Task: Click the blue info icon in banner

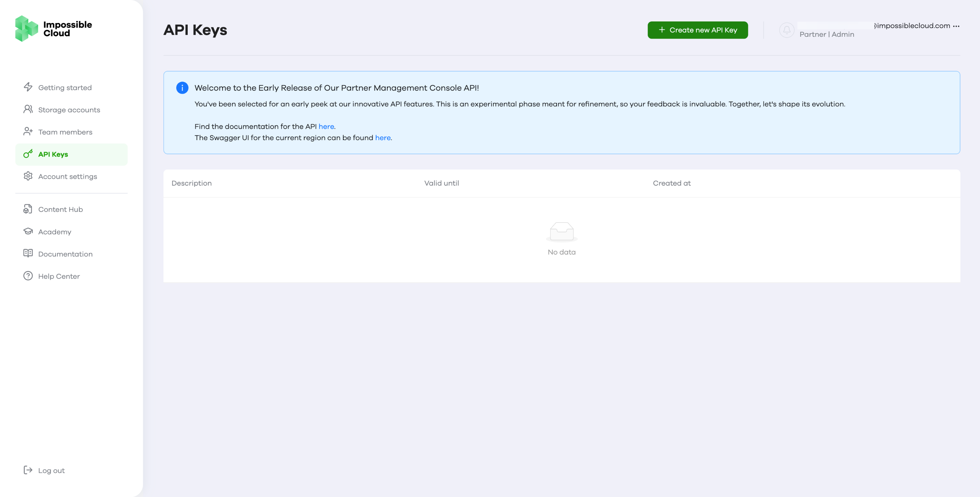Action: click(182, 88)
